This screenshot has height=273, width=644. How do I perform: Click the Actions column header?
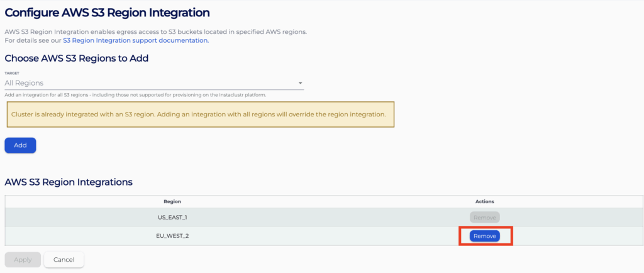[485, 201]
